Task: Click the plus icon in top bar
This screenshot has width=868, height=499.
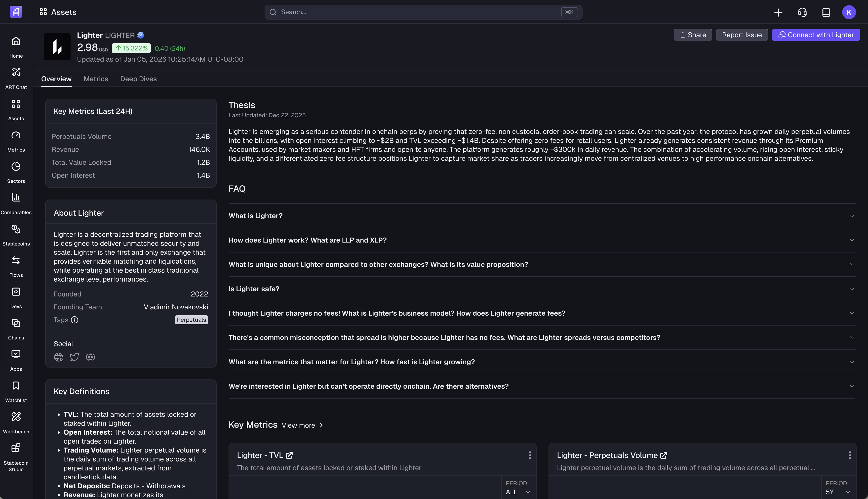Action: (778, 12)
